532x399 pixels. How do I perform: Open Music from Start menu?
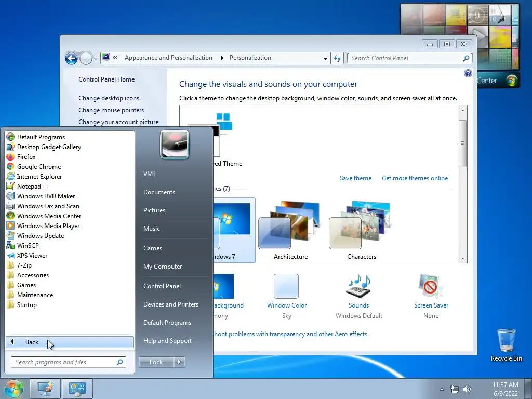tap(151, 229)
